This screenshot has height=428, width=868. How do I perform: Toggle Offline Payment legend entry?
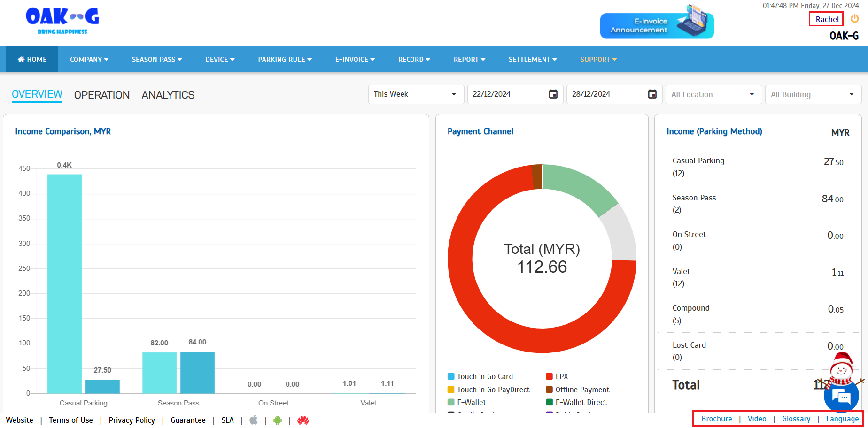pos(582,390)
